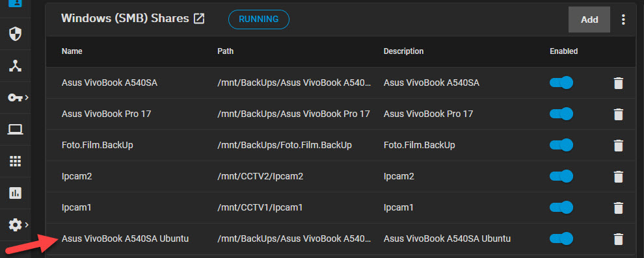This screenshot has height=258, width=644.
Task: Click the Asus VivoBook A540SA Ubuntu description
Action: point(448,239)
